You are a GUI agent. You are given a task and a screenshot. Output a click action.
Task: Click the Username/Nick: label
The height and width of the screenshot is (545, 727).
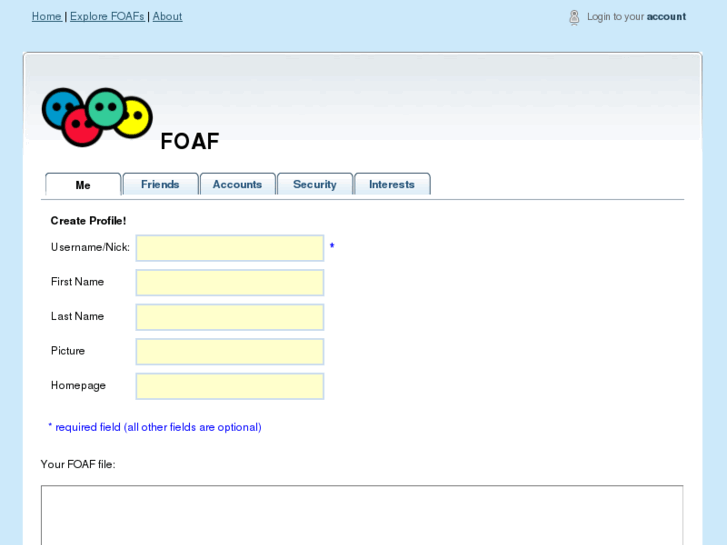(x=90, y=247)
